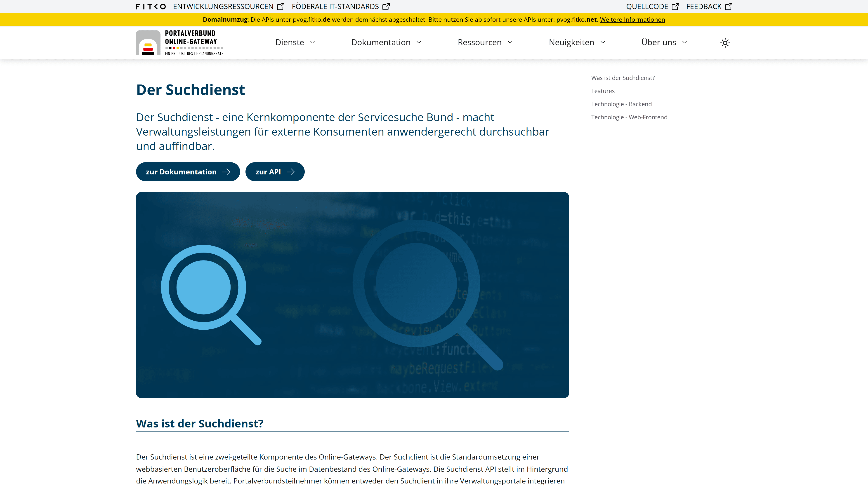Click external link icon beside Föderale IT-Standards
The height and width of the screenshot is (488, 868).
click(386, 6)
